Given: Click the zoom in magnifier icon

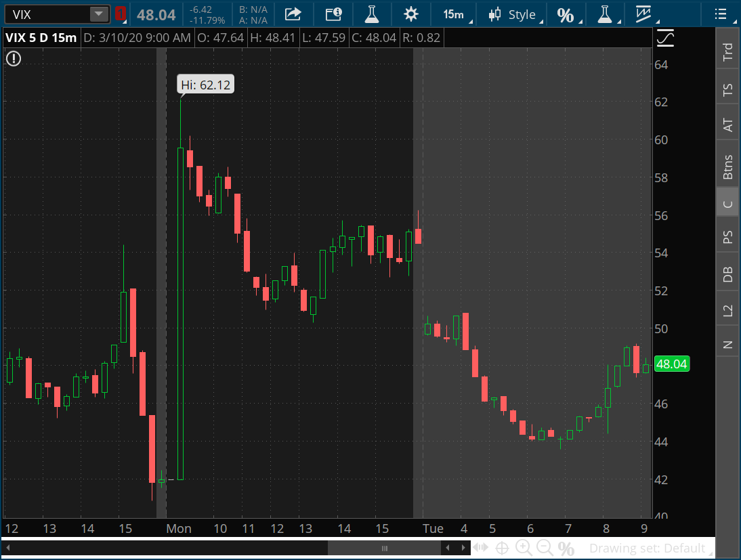Looking at the screenshot, I should (x=523, y=548).
